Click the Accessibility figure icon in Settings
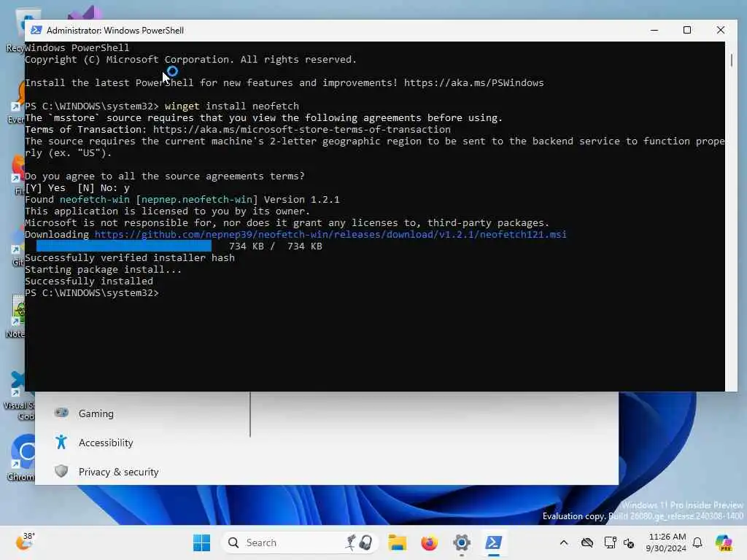The image size is (747, 560). click(x=61, y=442)
